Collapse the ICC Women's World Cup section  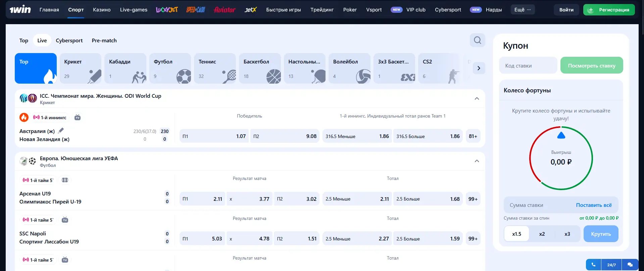(x=477, y=99)
